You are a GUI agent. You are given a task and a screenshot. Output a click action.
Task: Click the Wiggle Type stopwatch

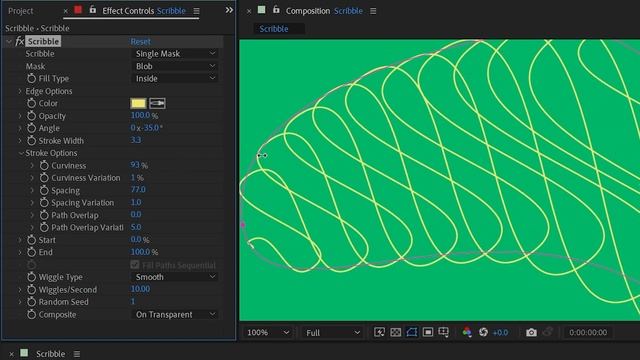31,277
